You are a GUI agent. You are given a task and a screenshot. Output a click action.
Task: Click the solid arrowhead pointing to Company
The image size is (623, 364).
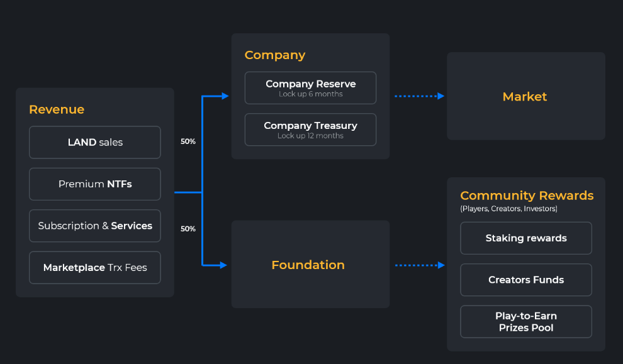224,96
